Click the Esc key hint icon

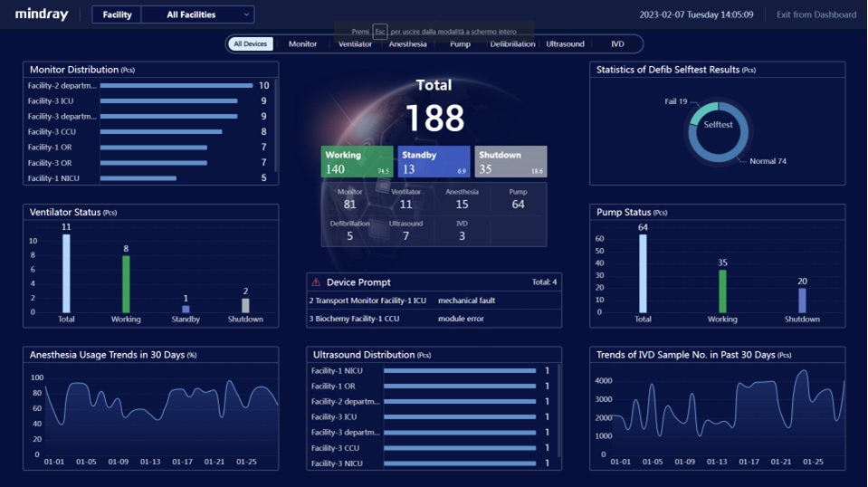click(x=380, y=32)
